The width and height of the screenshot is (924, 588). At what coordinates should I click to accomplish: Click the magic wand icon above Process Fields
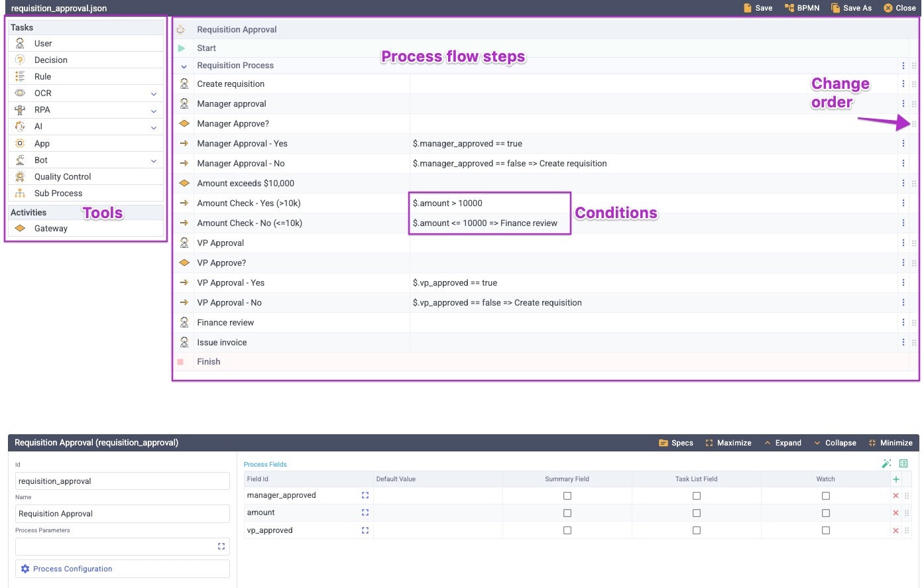click(886, 463)
